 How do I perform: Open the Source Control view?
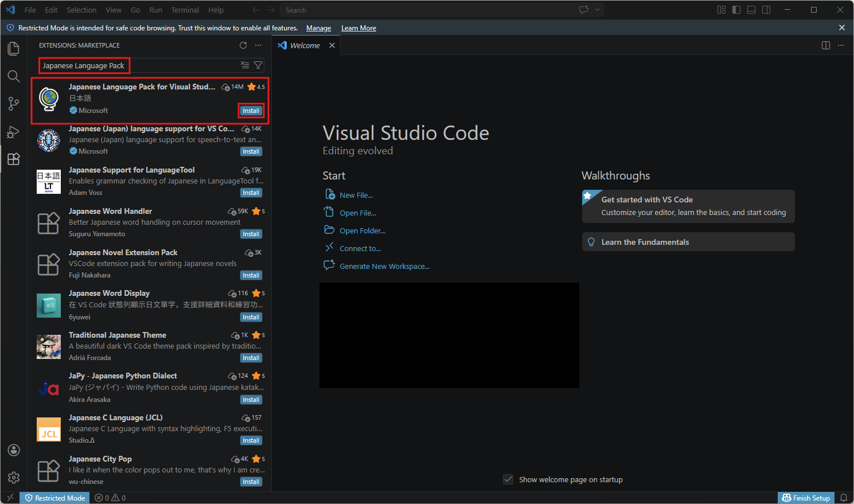click(14, 104)
